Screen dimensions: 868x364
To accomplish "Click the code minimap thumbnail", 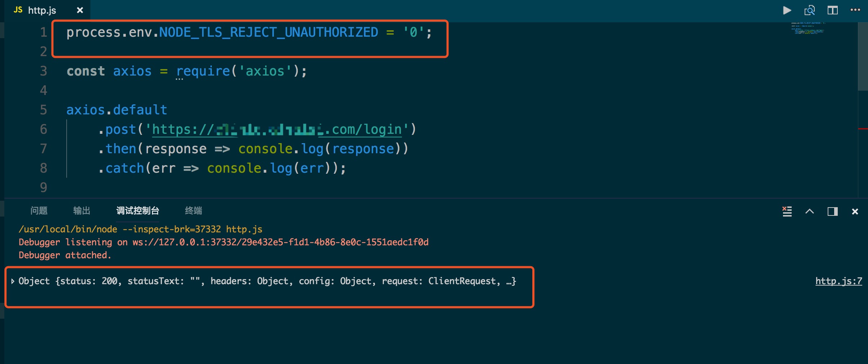I will [808, 28].
